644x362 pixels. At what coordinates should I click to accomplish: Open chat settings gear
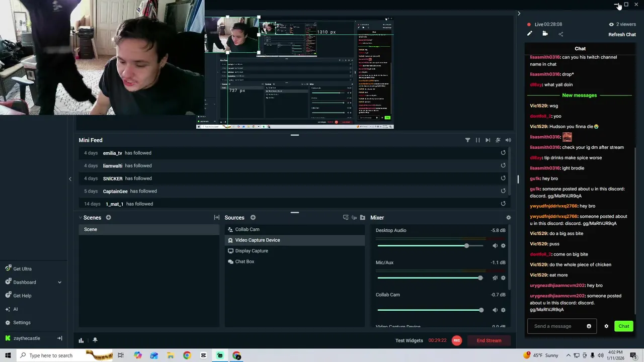click(606, 326)
